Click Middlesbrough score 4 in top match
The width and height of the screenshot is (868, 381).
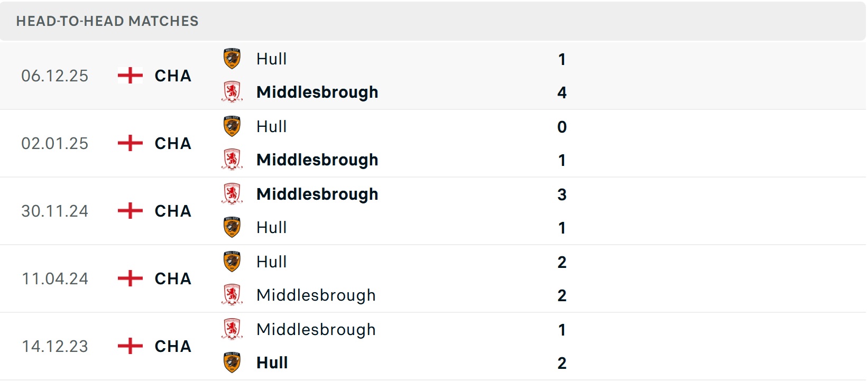pos(562,92)
